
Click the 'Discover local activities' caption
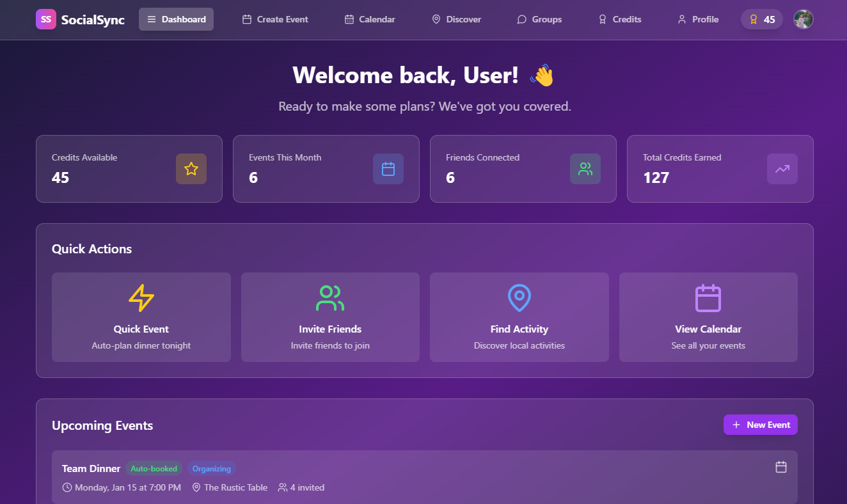point(519,346)
